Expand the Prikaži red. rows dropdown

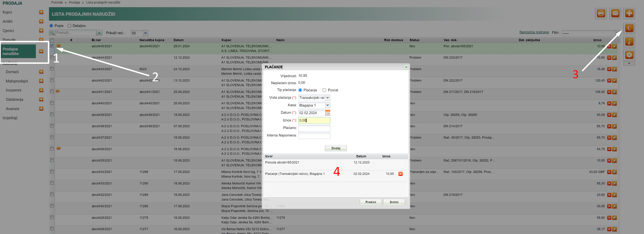pos(146,33)
